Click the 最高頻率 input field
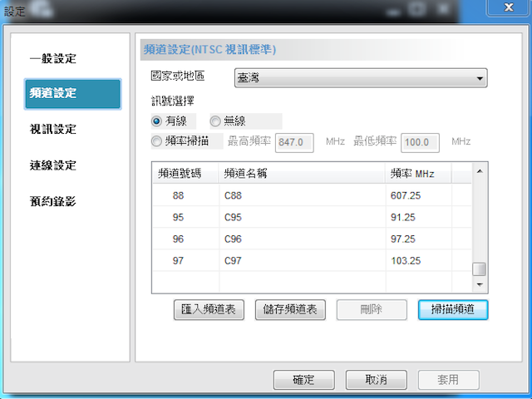Image resolution: width=532 pixels, height=399 pixels. coord(294,142)
